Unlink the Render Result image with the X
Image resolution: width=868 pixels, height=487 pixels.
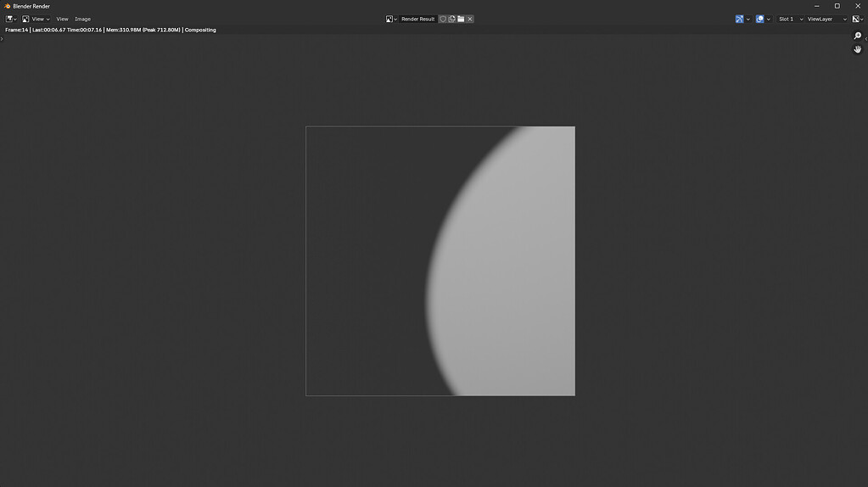click(x=470, y=19)
